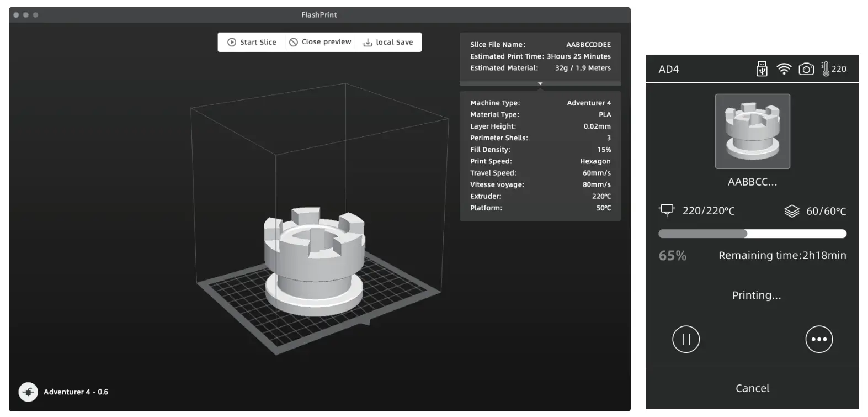This screenshot has width=868, height=417.
Task: Click the AD4 printer name header
Action: [x=669, y=69]
